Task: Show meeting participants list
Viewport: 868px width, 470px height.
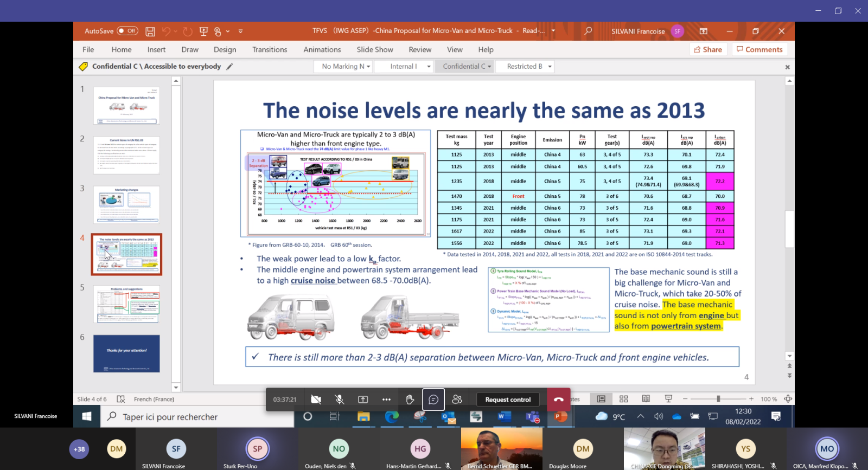Action: tap(457, 400)
